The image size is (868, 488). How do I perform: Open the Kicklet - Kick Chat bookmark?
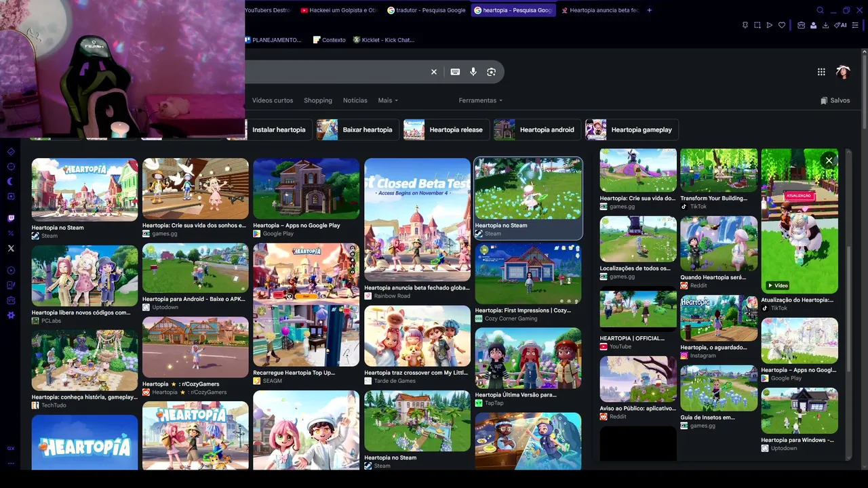[383, 40]
